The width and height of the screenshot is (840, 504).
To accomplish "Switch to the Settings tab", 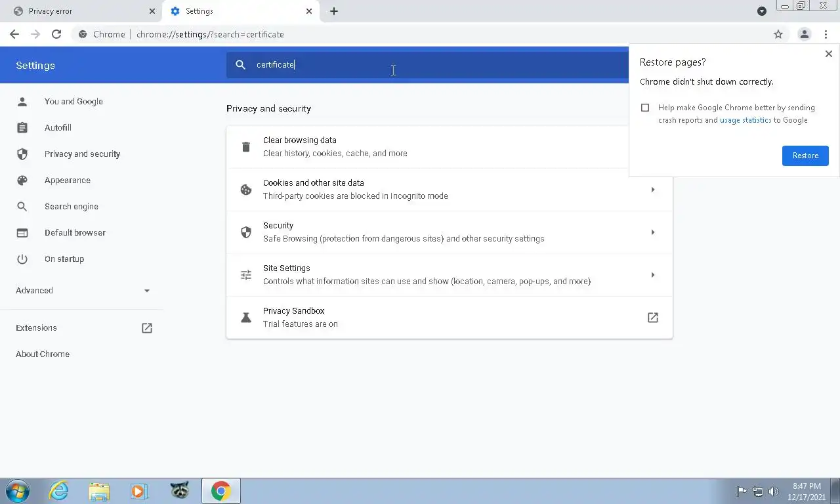I will 241,11.
